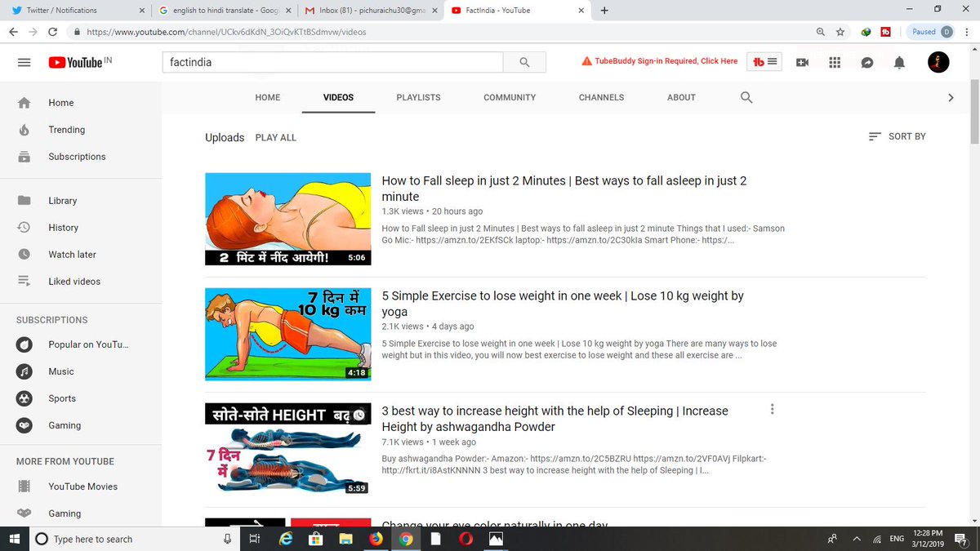The height and width of the screenshot is (551, 980).
Task: Open the How to Fall sleep video title
Action: click(564, 189)
